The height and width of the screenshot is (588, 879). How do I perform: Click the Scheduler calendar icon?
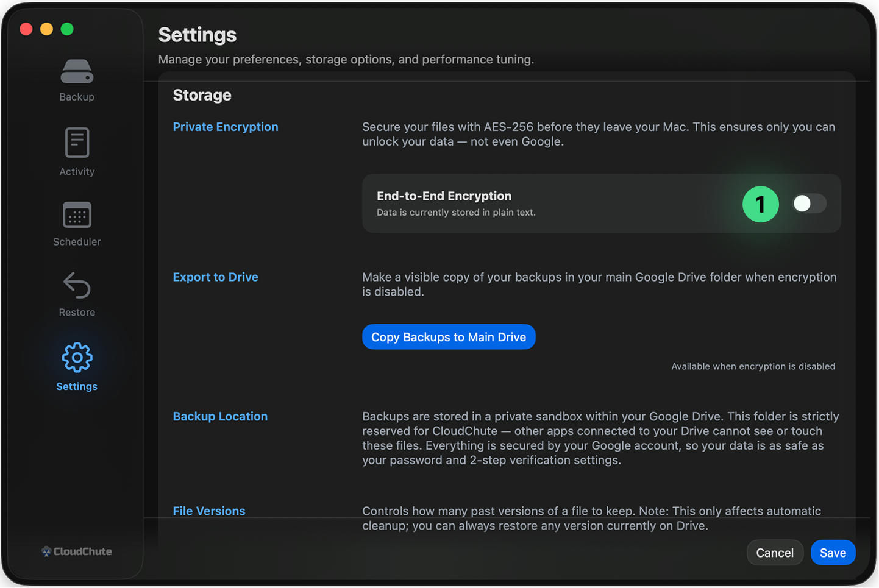76,215
